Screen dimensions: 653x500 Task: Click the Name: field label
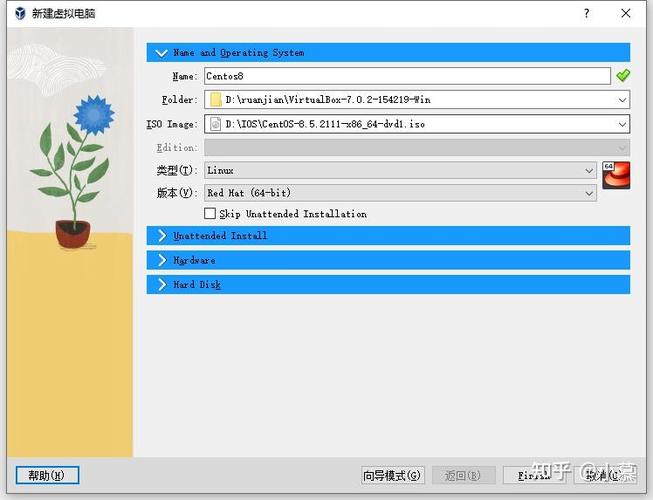185,76
